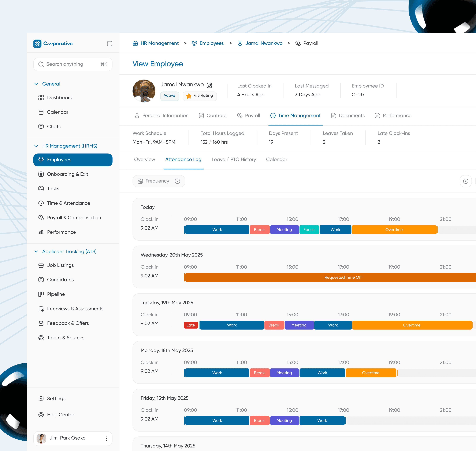Click the edit pencil icon beside Jamal Nwankwo
This screenshot has width=476, height=451.
click(x=209, y=85)
